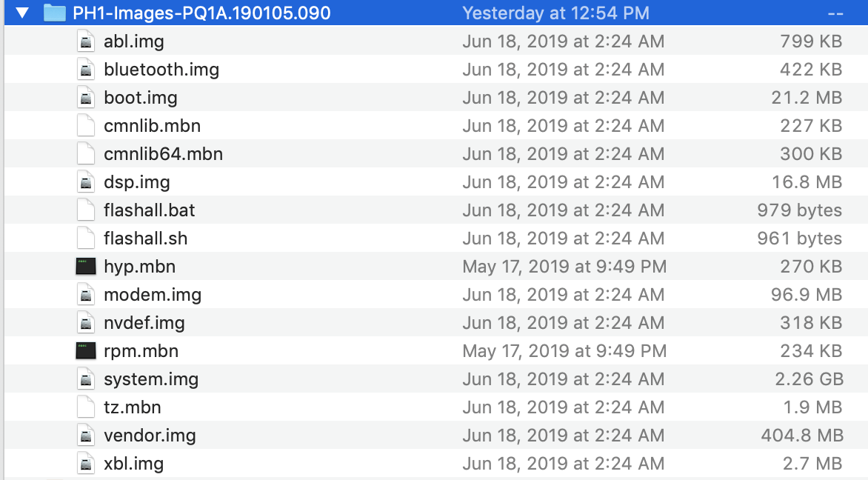The height and width of the screenshot is (480, 868).
Task: Select the flashall.sh file name
Action: coord(146,239)
